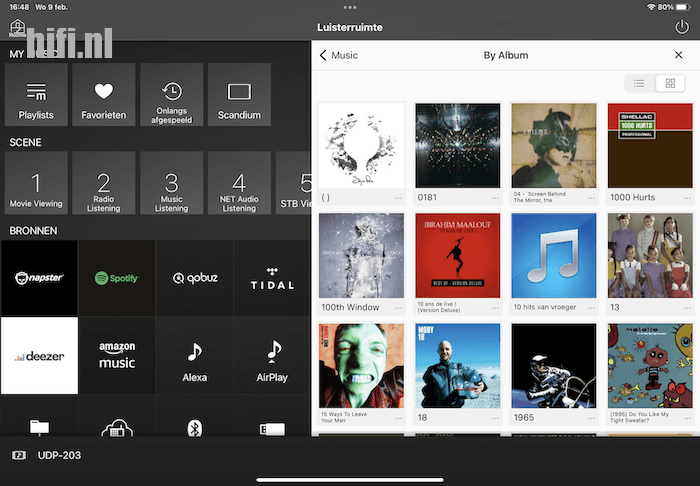Image resolution: width=700 pixels, height=486 pixels.
Task: Activate scene 5 STB viewing
Action: (x=293, y=183)
